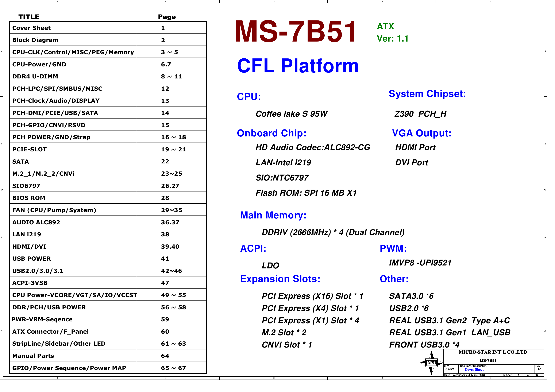Image resolution: width=555 pixels, height=392 pixels.
Task: Click the 'HDMI/DVI' index entry
Action: coord(29,247)
